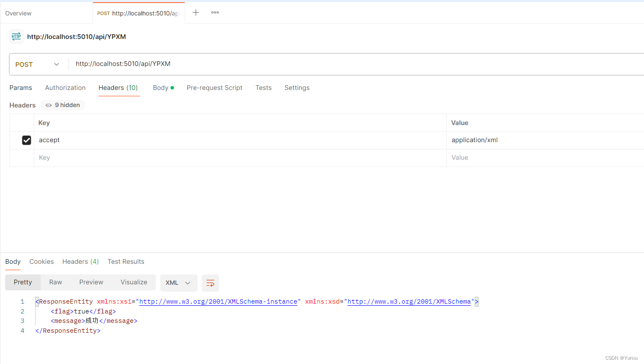This screenshot has height=364, width=644.
Task: Open the Params tab
Action: click(21, 88)
